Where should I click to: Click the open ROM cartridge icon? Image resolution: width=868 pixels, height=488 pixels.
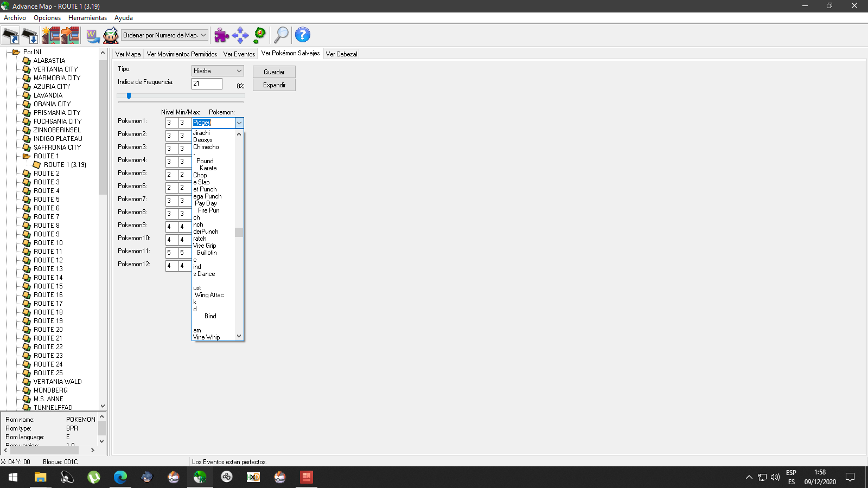click(11, 35)
